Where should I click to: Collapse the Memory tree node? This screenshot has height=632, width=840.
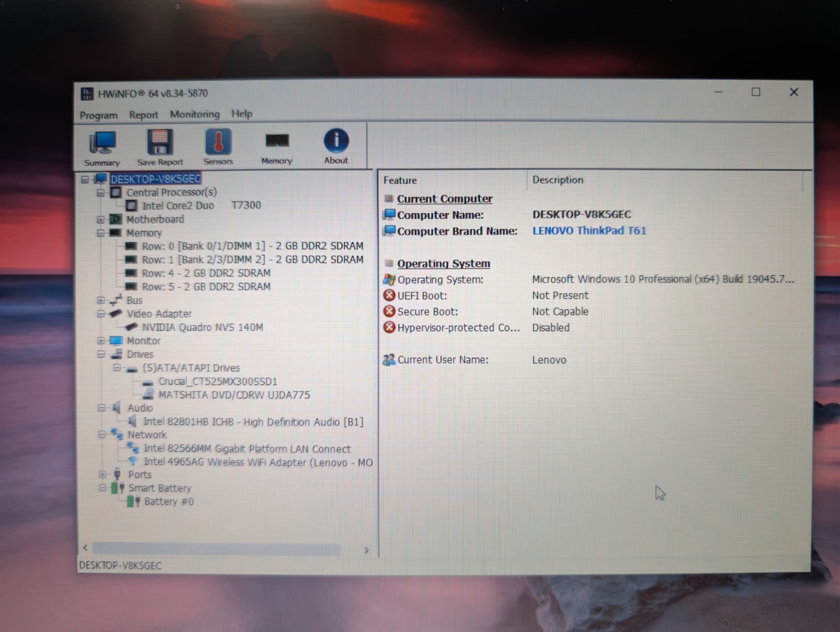pos(101,233)
